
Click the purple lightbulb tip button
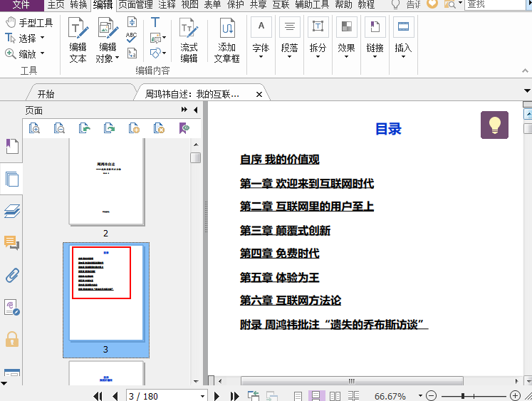[494, 125]
